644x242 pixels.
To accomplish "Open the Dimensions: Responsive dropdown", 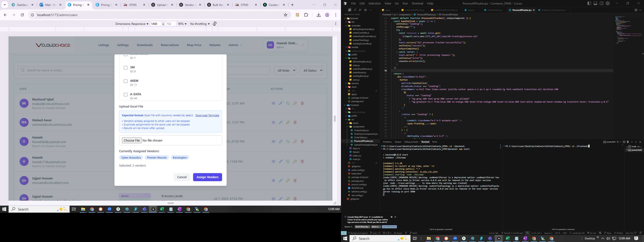I will pos(132,24).
